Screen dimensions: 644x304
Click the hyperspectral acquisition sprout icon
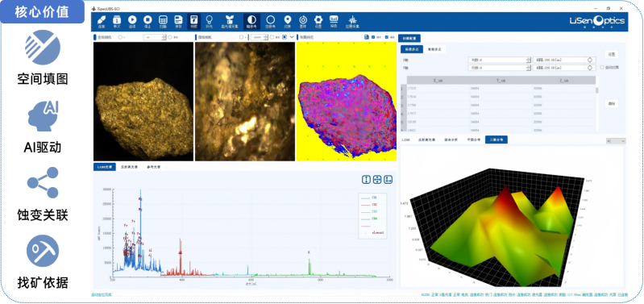pyautogui.click(x=230, y=19)
